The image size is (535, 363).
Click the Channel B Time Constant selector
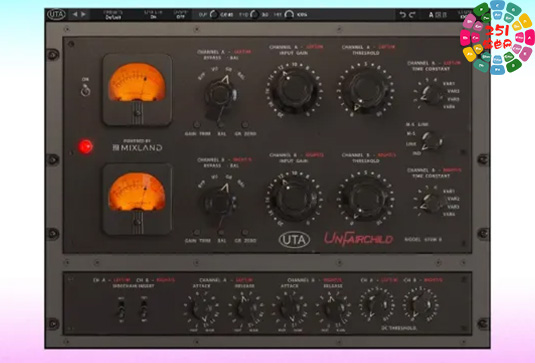pyautogui.click(x=432, y=203)
